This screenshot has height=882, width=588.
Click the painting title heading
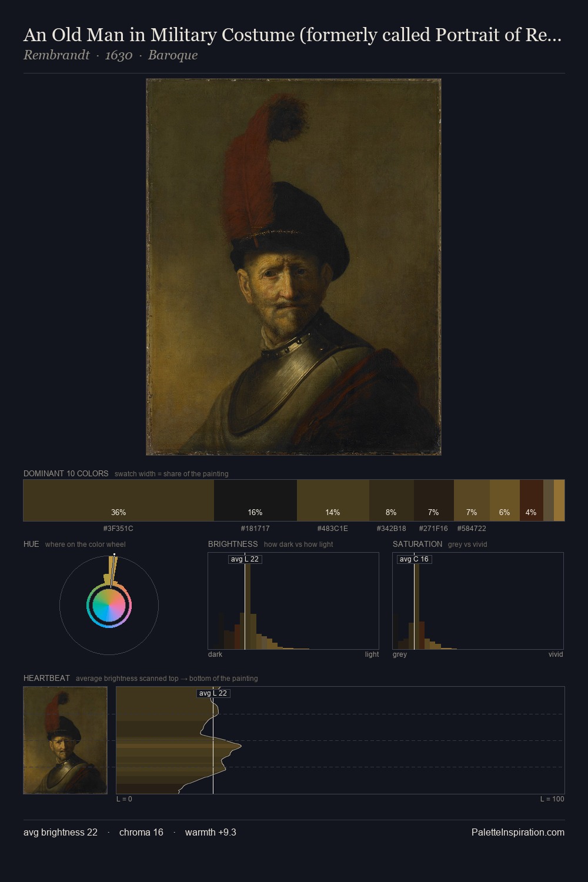pos(292,35)
